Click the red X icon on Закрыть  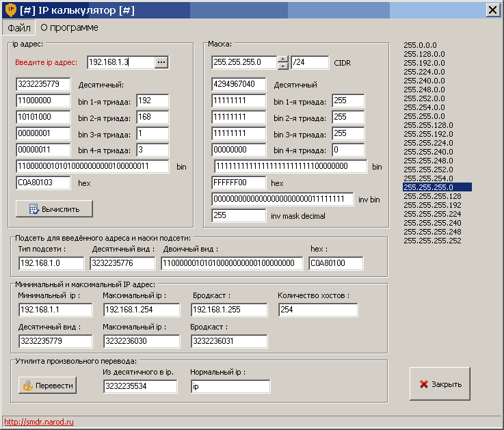click(x=424, y=384)
